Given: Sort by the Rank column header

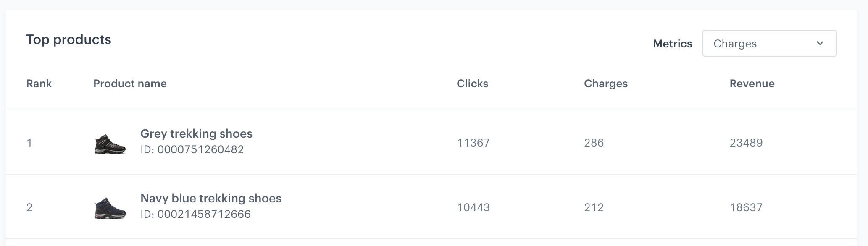Looking at the screenshot, I should [39, 84].
